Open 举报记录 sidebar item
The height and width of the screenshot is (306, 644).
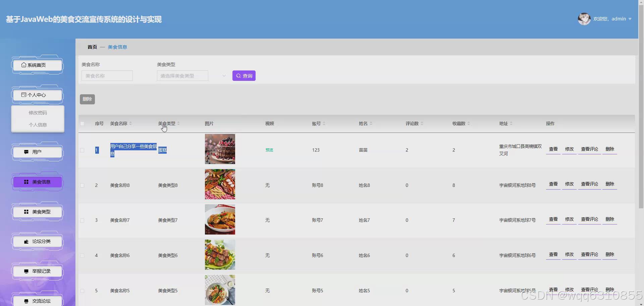(37, 271)
